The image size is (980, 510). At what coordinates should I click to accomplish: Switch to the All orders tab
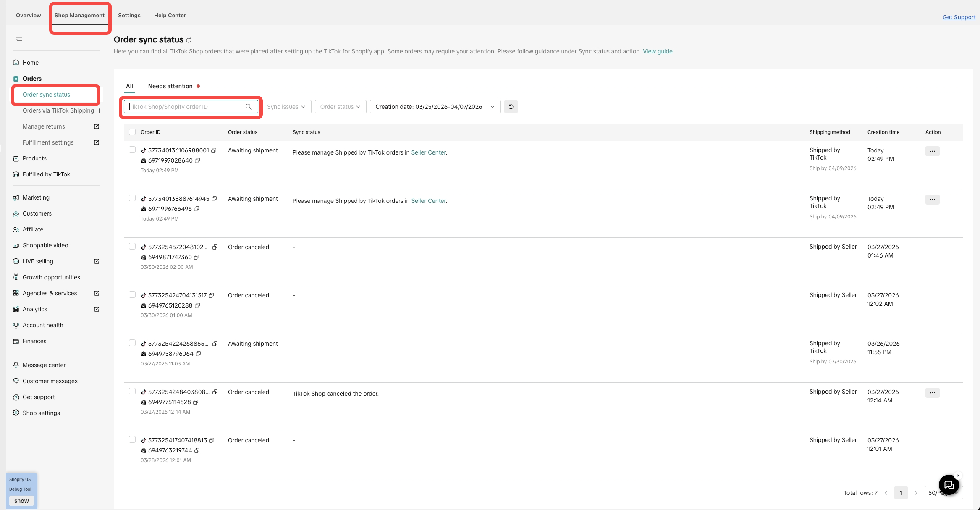click(x=129, y=86)
